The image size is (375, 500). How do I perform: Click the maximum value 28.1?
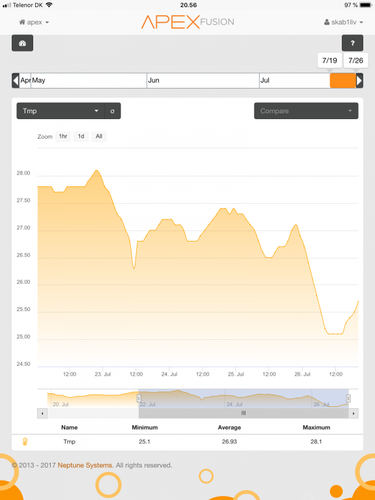tap(316, 442)
